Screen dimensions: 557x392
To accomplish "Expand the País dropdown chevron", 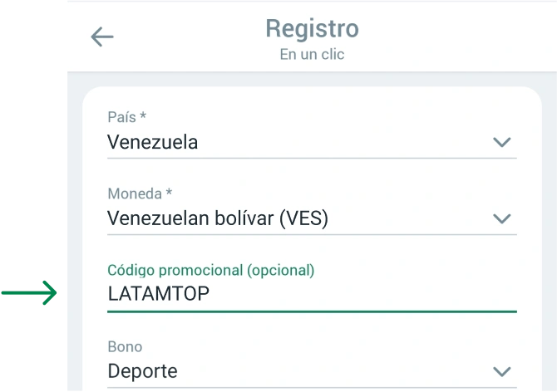I will click(501, 142).
